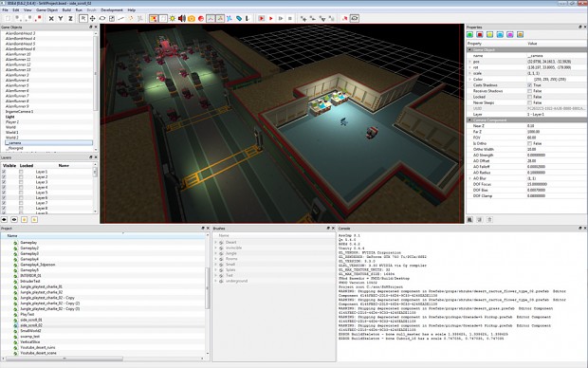The image size is (588, 368).
Task: Click the red icon in Properties toolbar
Action: point(480,34)
